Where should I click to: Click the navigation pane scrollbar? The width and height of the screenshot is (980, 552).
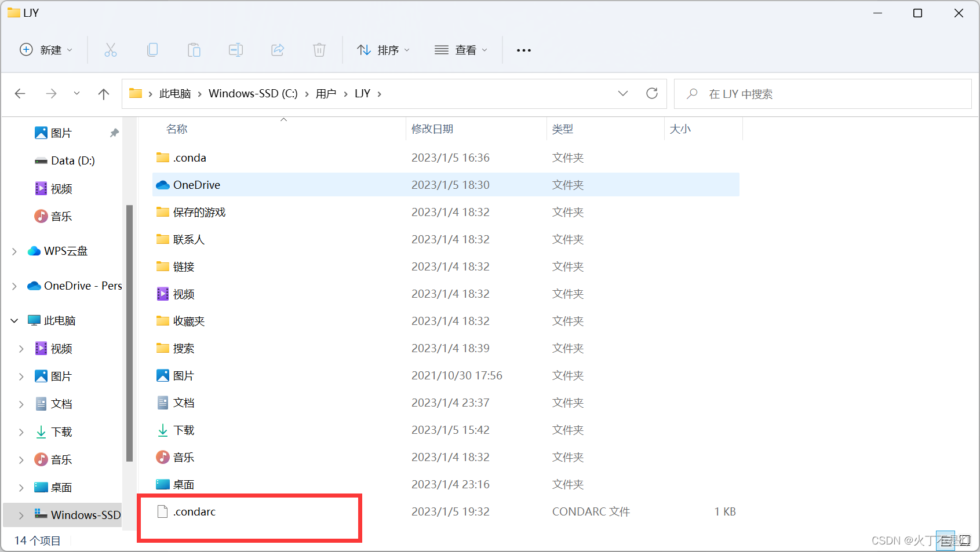pyautogui.click(x=129, y=333)
